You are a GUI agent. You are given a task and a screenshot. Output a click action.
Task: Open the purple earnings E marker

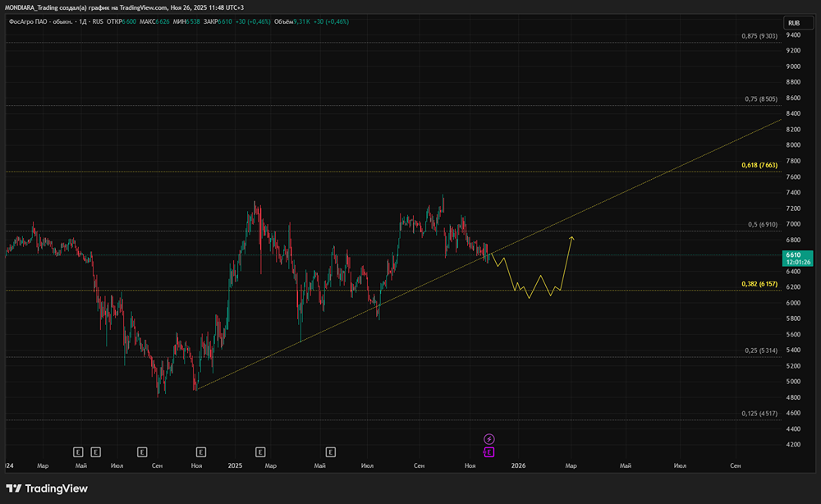[x=489, y=452]
